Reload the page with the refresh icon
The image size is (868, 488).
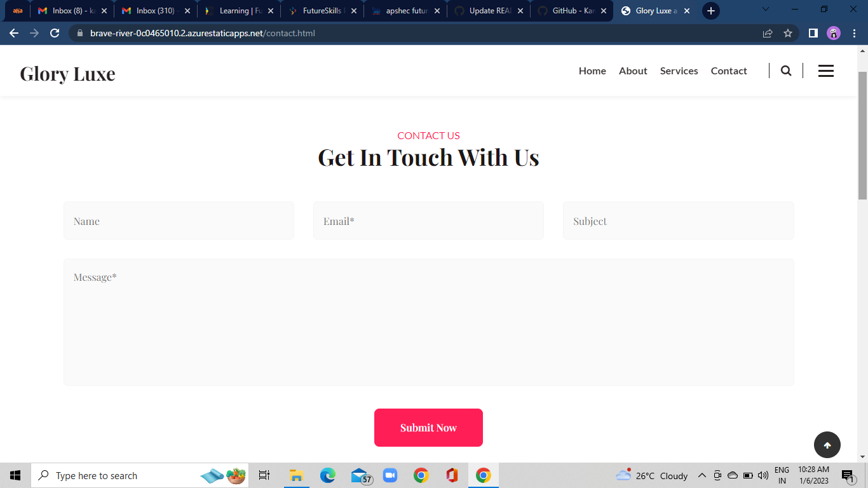54,33
